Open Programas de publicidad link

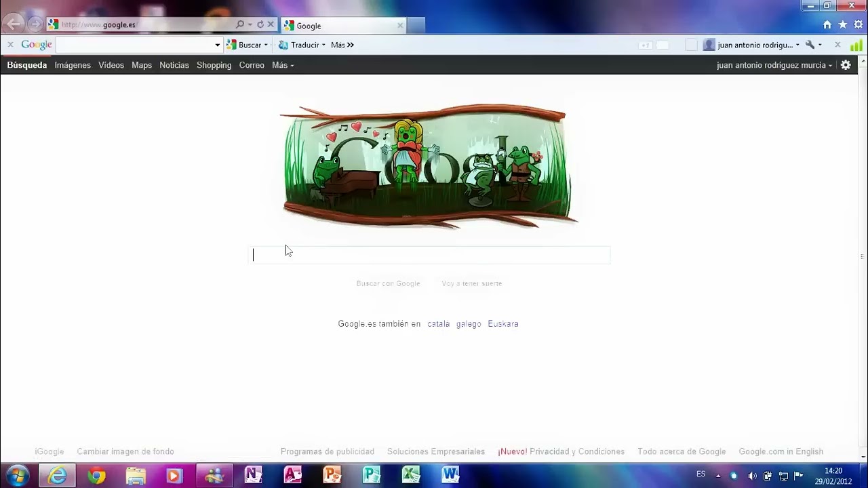pos(328,451)
